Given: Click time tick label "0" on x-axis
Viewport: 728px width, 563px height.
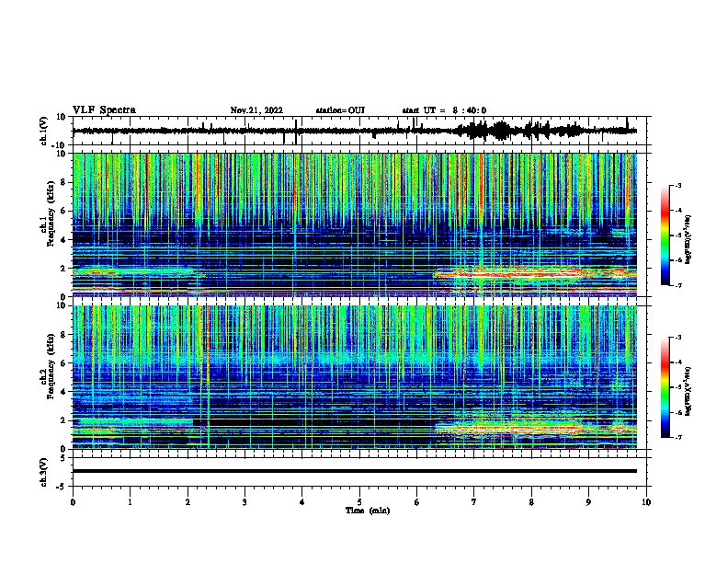Looking at the screenshot, I should coord(73,502).
